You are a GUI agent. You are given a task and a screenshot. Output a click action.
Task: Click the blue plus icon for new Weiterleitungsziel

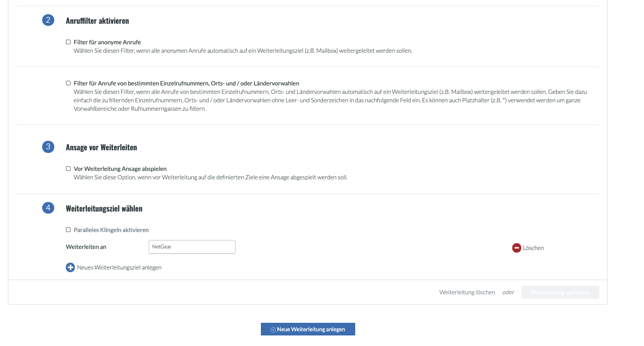click(x=70, y=267)
